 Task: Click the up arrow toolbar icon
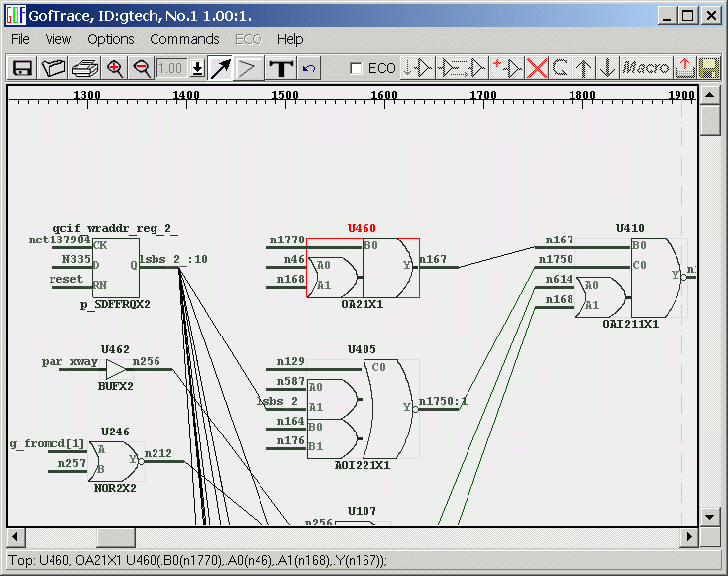click(x=584, y=68)
